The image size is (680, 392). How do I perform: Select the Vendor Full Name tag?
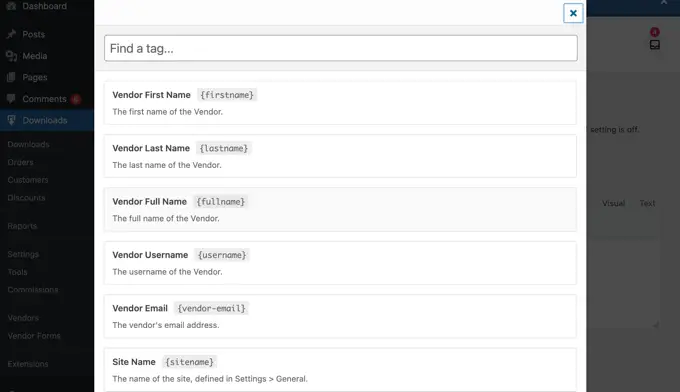click(x=340, y=209)
